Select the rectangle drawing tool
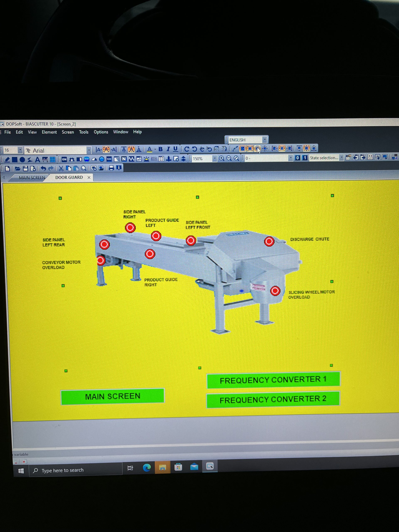 [x=15, y=159]
